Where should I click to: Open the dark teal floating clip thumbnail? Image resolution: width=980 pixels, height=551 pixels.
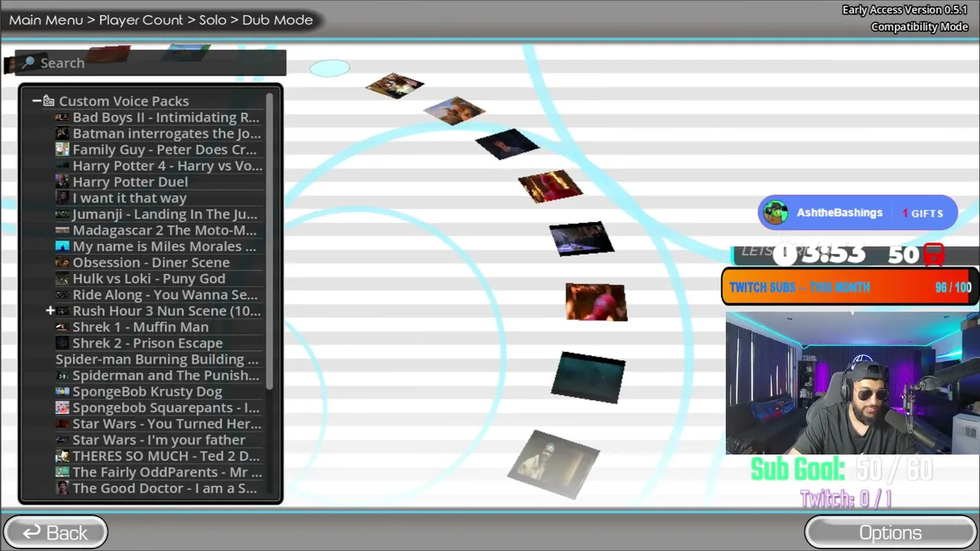[x=588, y=377]
